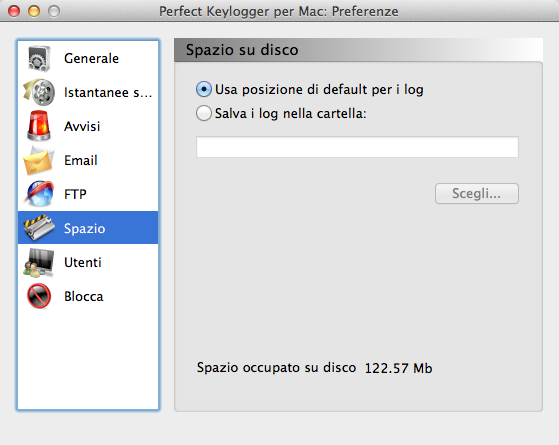
Task: Click the 122.57 Mb disk usage value
Action: pos(399,368)
